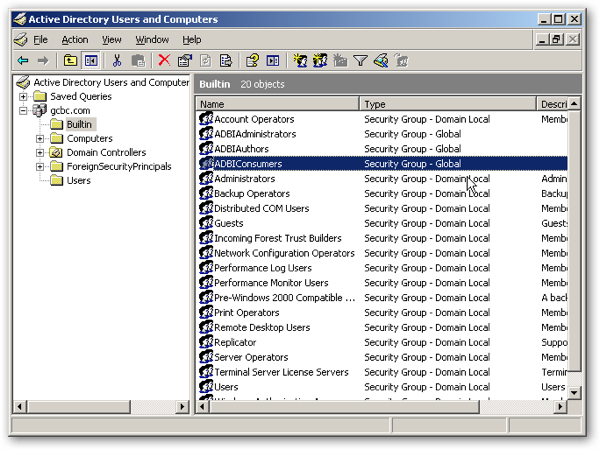Click the Filter funnel toolbar icon
600x450 pixels.
pyautogui.click(x=360, y=60)
